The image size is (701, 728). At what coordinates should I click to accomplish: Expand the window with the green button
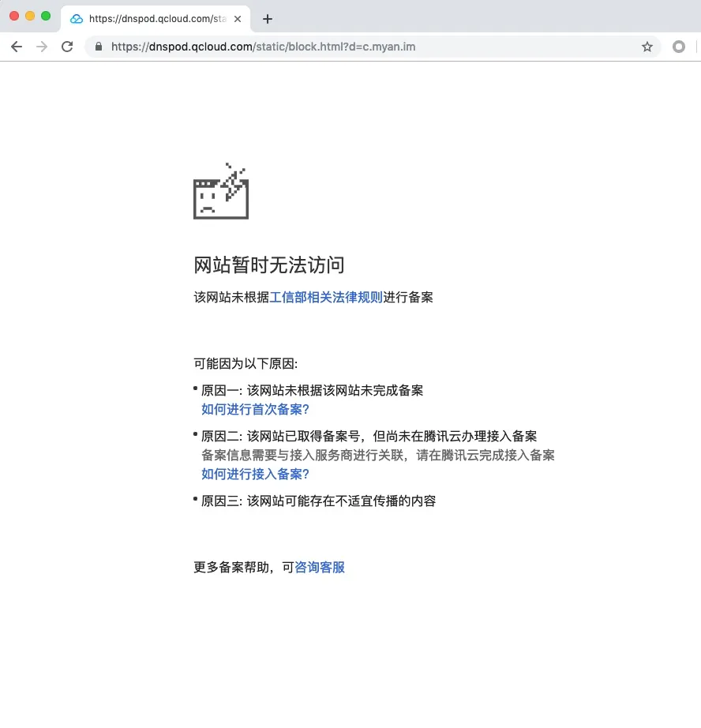[47, 16]
